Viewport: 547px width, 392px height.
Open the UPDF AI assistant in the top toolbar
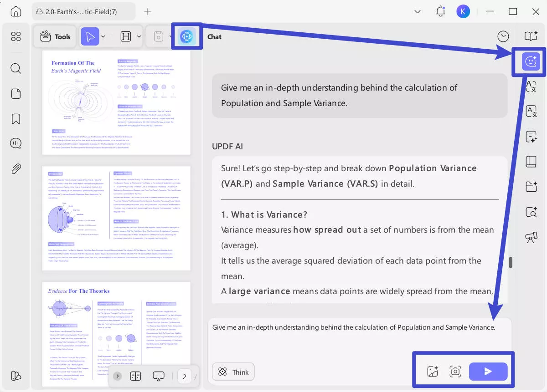(187, 36)
